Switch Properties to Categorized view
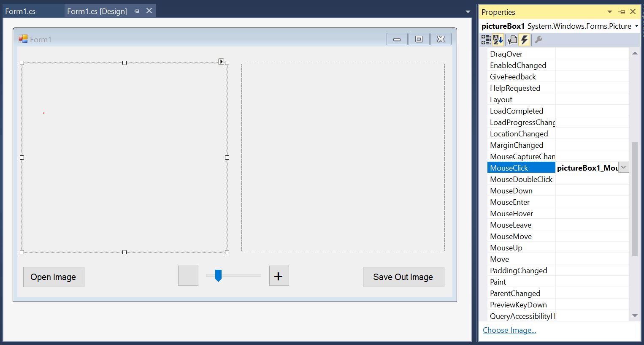644x345 pixels. (x=485, y=39)
